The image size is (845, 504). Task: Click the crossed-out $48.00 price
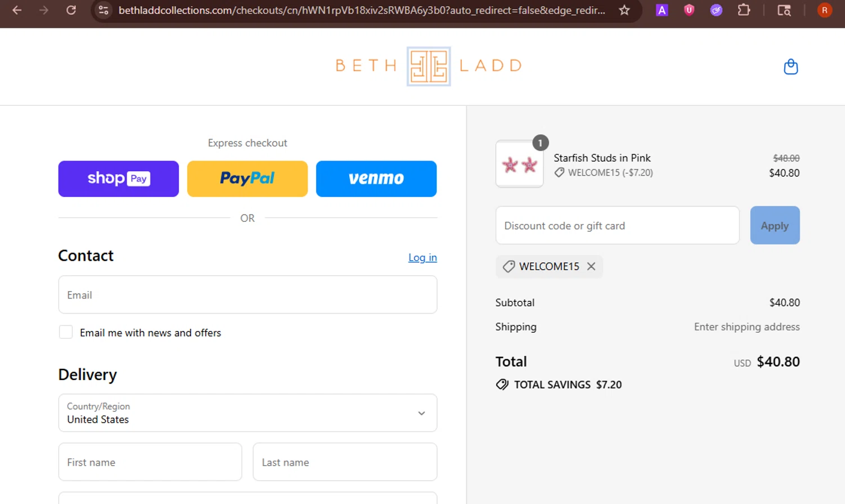click(786, 158)
